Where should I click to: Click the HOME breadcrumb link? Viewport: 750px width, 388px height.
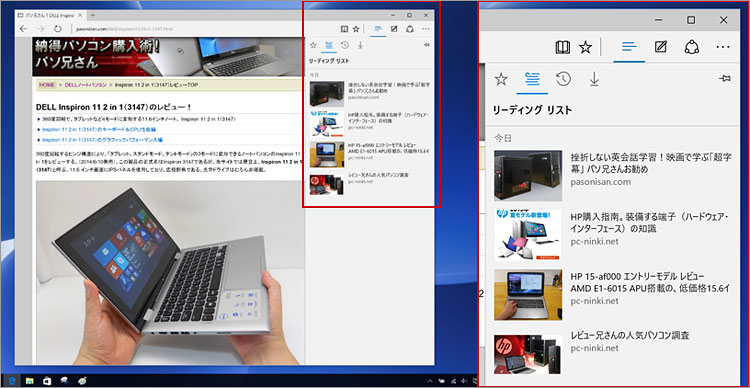click(47, 85)
